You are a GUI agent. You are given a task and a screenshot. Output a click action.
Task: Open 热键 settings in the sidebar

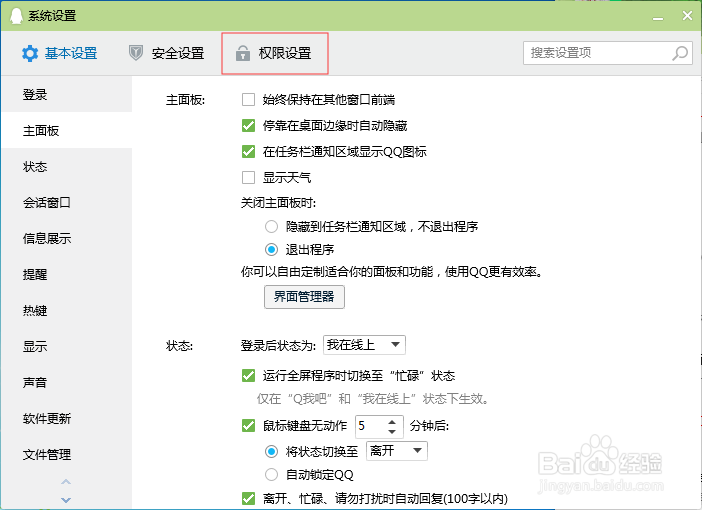click(x=66, y=310)
